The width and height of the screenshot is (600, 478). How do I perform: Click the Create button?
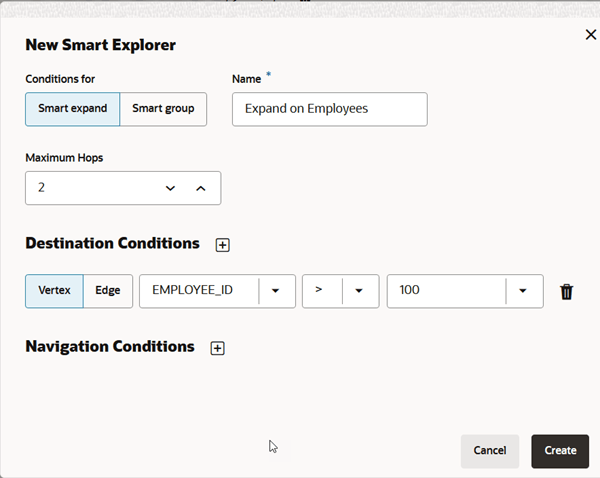pos(560,451)
